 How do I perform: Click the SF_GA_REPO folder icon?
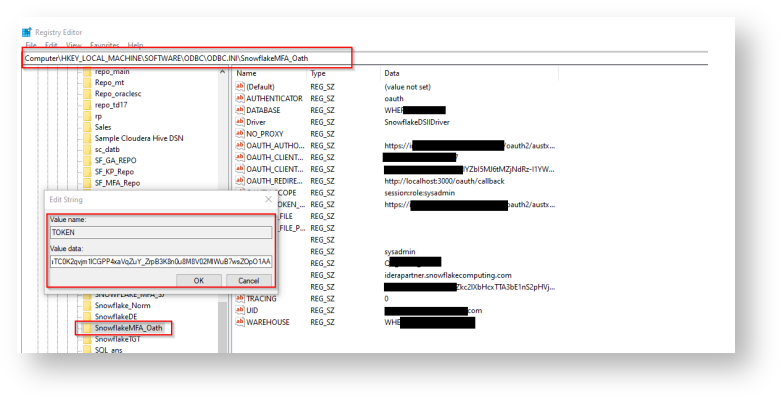pyautogui.click(x=87, y=160)
